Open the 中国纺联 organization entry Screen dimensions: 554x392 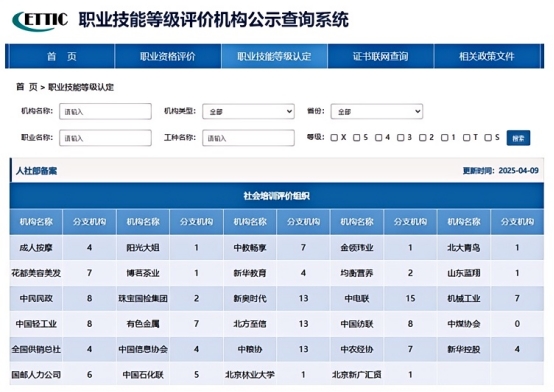(357, 324)
